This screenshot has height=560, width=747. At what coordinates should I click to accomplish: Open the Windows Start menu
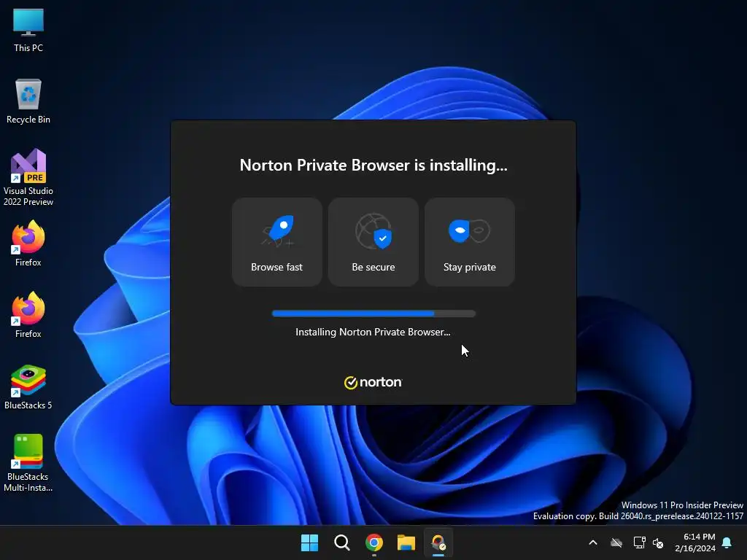pyautogui.click(x=309, y=542)
